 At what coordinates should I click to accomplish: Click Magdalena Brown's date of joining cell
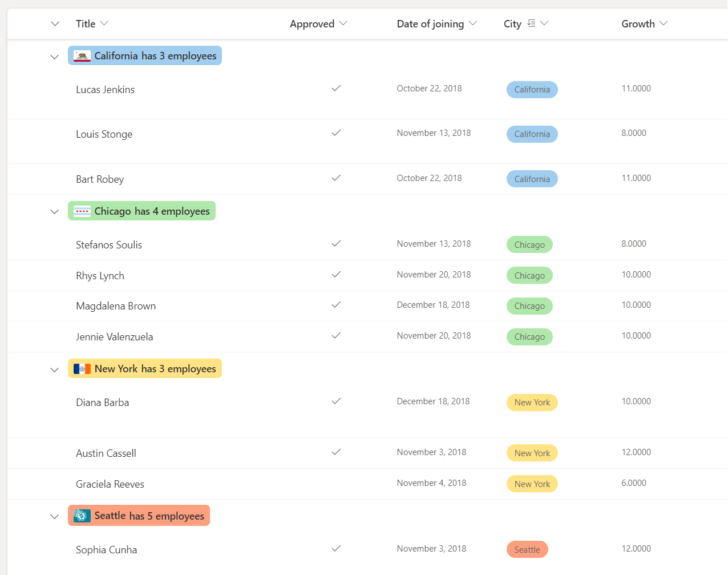point(433,304)
